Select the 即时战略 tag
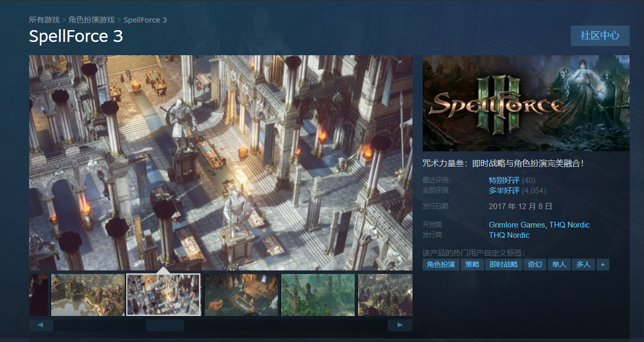The height and width of the screenshot is (342, 644). tap(503, 264)
